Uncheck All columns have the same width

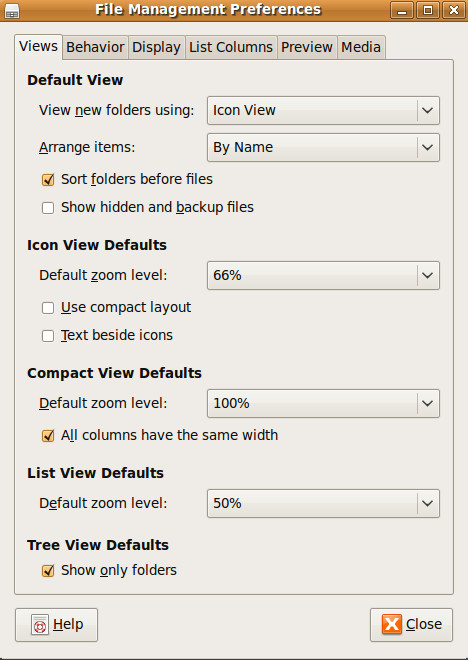[x=48, y=436]
